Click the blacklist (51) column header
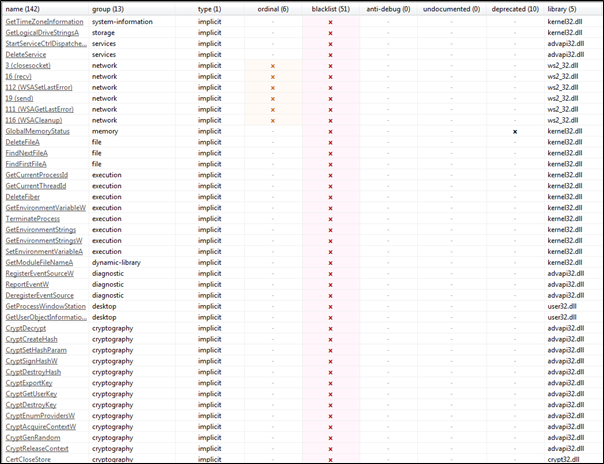 click(x=331, y=9)
